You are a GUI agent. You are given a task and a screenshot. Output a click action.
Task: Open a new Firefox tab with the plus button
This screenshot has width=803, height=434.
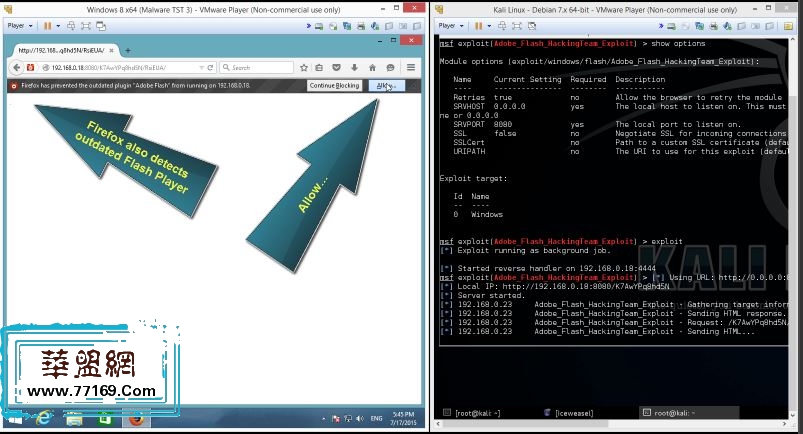pyautogui.click(x=128, y=50)
